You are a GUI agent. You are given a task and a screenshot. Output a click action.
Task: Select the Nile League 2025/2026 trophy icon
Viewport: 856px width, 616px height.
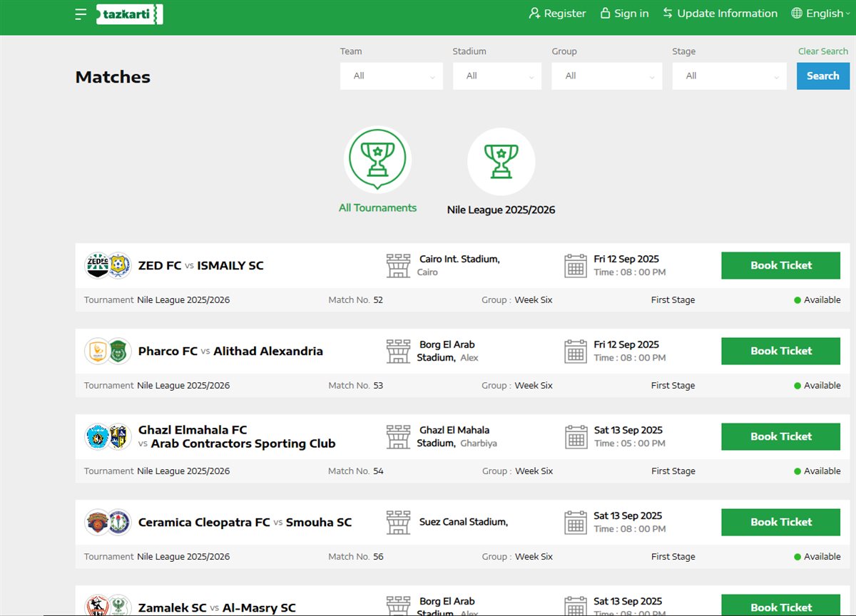(501, 161)
